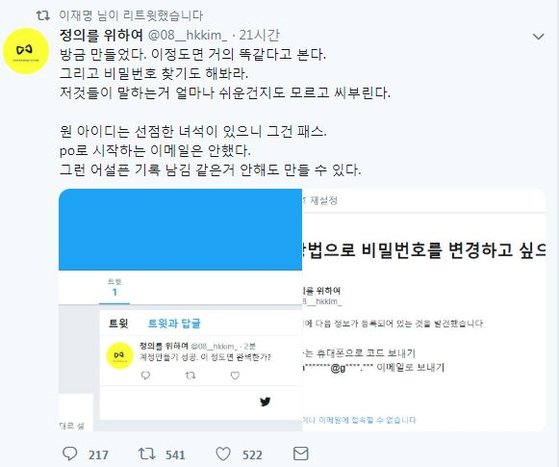Expand the tweet options chevron menu
Viewport: 559px width, 467px height.
click(x=538, y=36)
